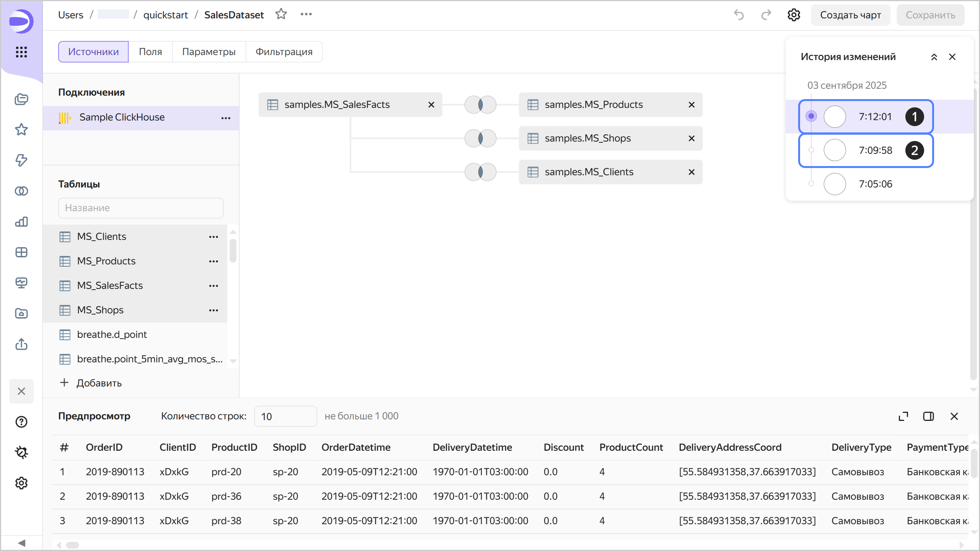Open three-dot menu for MS_Products table

click(214, 261)
